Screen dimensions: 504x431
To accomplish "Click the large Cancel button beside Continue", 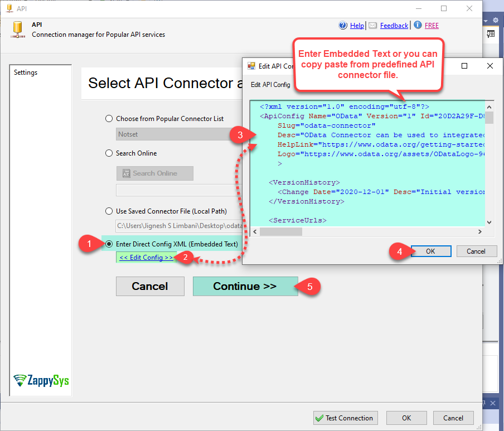I will pyautogui.click(x=150, y=286).
